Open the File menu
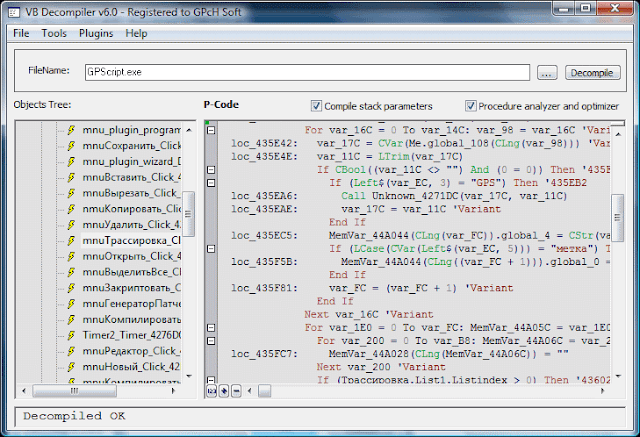The width and height of the screenshot is (640, 437). click(x=21, y=33)
